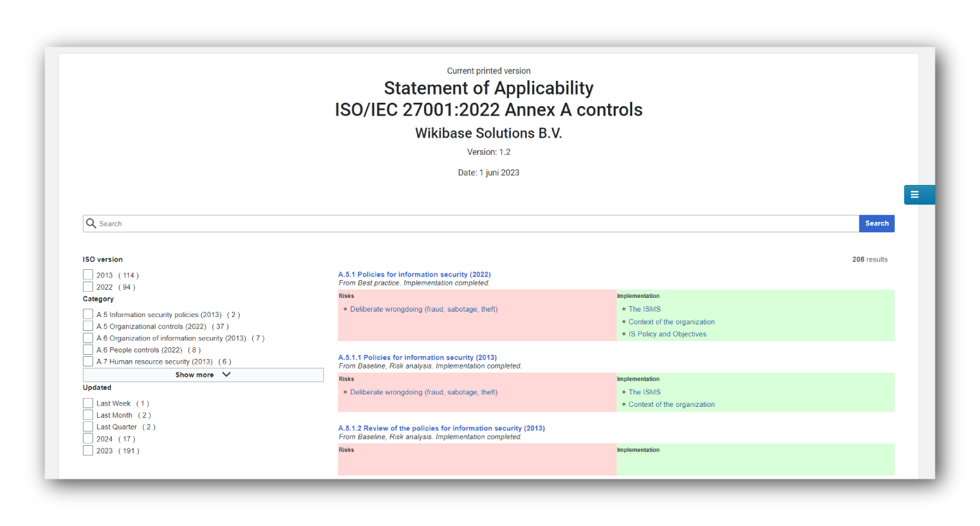Open "IS Policy and Objectives" link

[667, 334]
